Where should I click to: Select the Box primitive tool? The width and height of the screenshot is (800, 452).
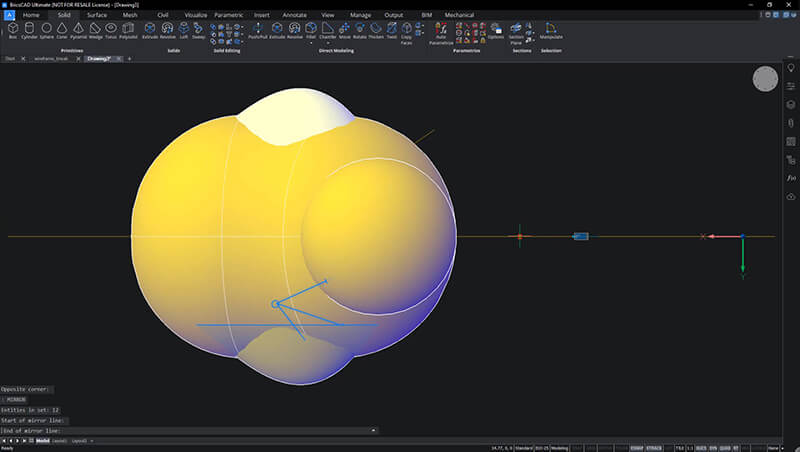tap(13, 30)
